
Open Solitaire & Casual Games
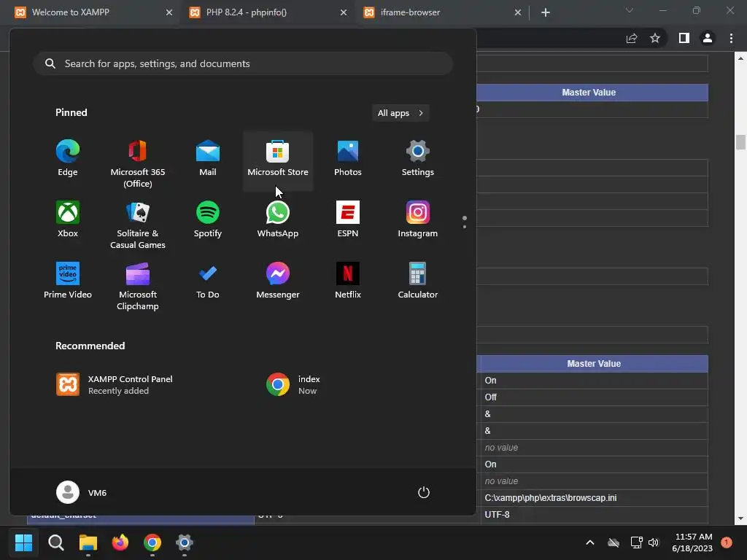(138, 224)
